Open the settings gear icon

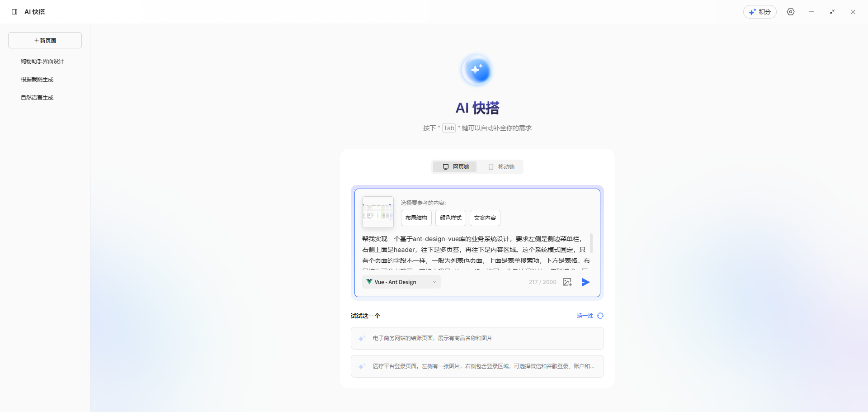click(x=791, y=12)
